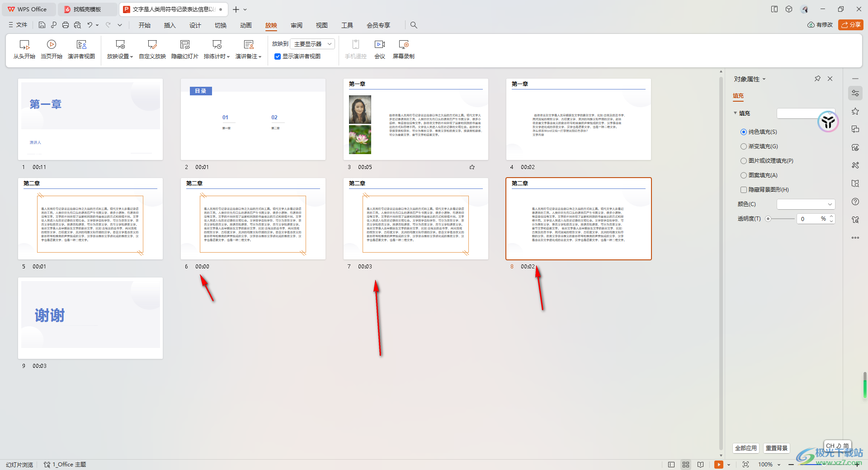Image resolution: width=868 pixels, height=470 pixels.
Task: Click the save icon in quick toolbar
Action: click(x=42, y=25)
